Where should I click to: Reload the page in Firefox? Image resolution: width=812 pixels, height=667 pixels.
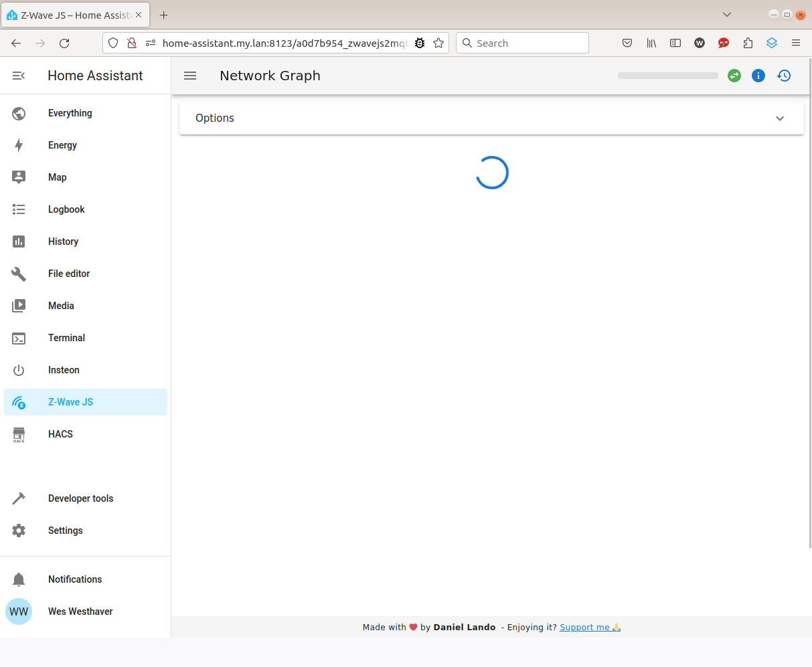coord(64,43)
